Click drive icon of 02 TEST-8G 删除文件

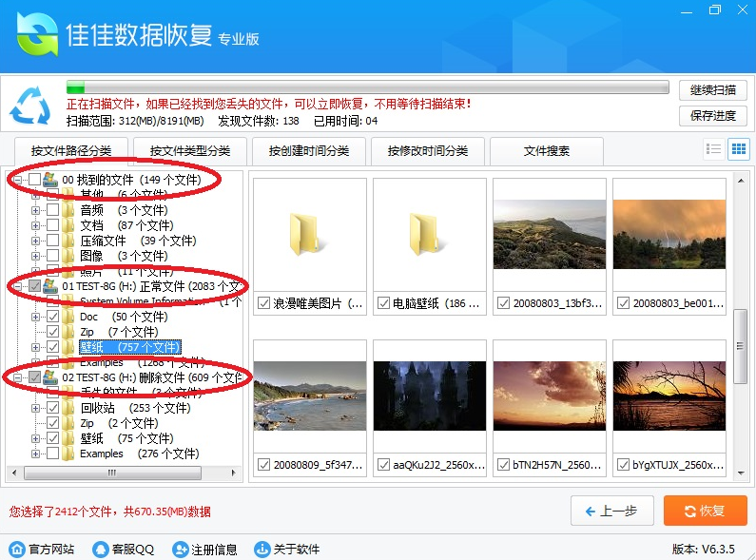(x=50, y=377)
